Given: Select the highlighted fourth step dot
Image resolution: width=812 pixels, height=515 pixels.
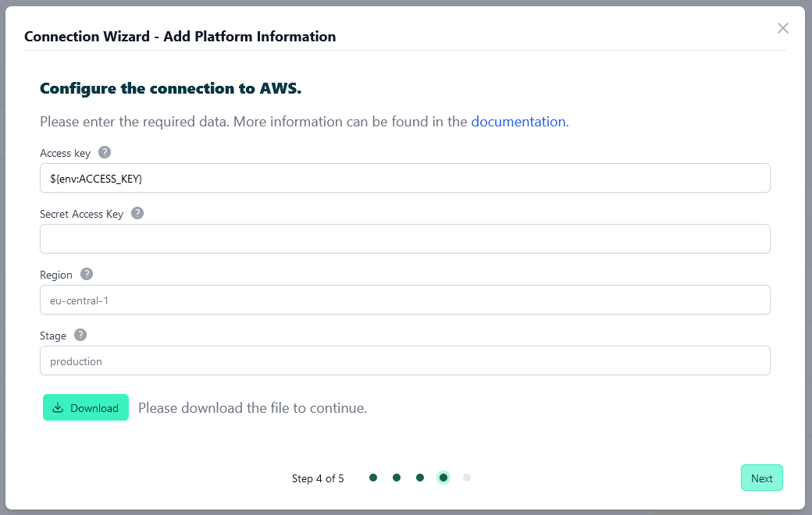Looking at the screenshot, I should pos(443,477).
